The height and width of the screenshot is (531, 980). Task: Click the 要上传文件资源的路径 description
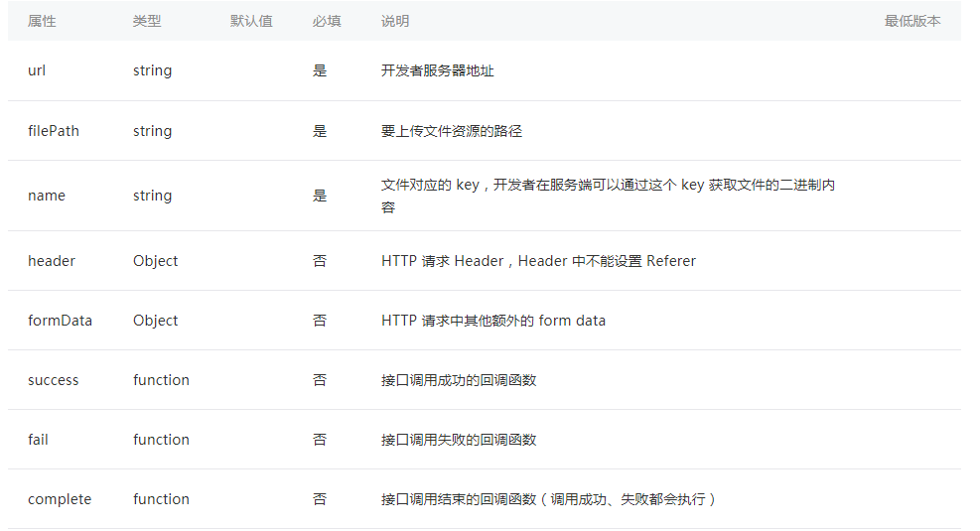point(451,131)
